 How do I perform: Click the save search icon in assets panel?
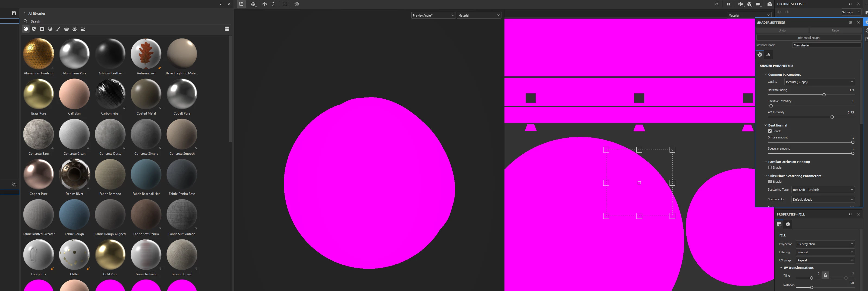(14, 14)
